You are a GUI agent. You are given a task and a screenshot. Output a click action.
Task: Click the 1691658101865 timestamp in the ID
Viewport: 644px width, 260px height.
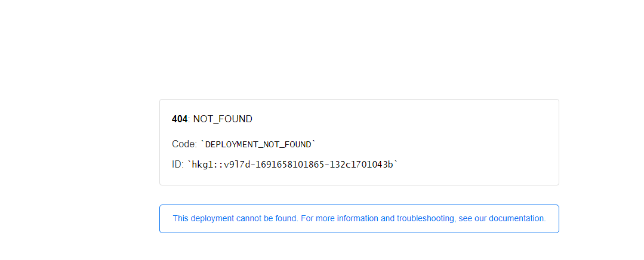click(290, 165)
